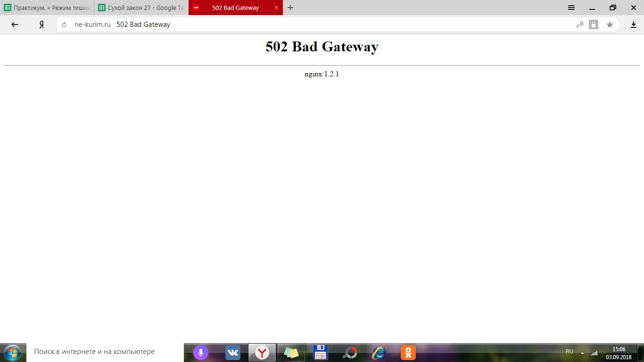Open Odnoklassniki from the taskbar
This screenshot has width=644, height=362.
[x=408, y=353]
